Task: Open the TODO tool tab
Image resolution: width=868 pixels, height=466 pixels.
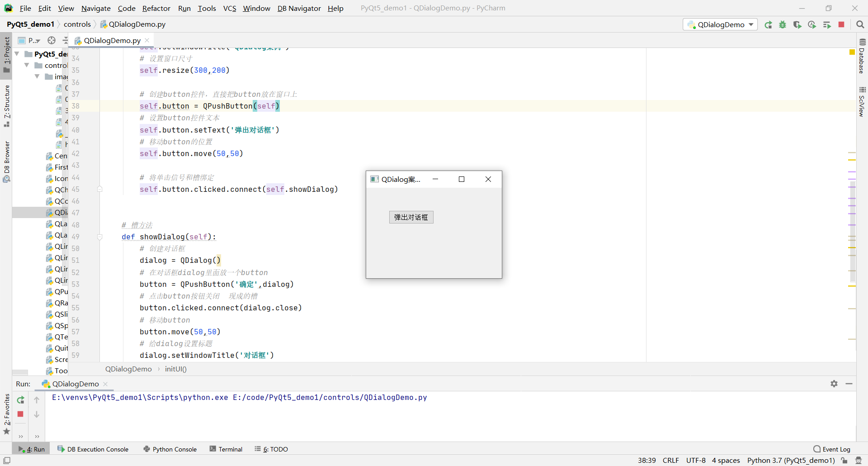Action: [271, 449]
